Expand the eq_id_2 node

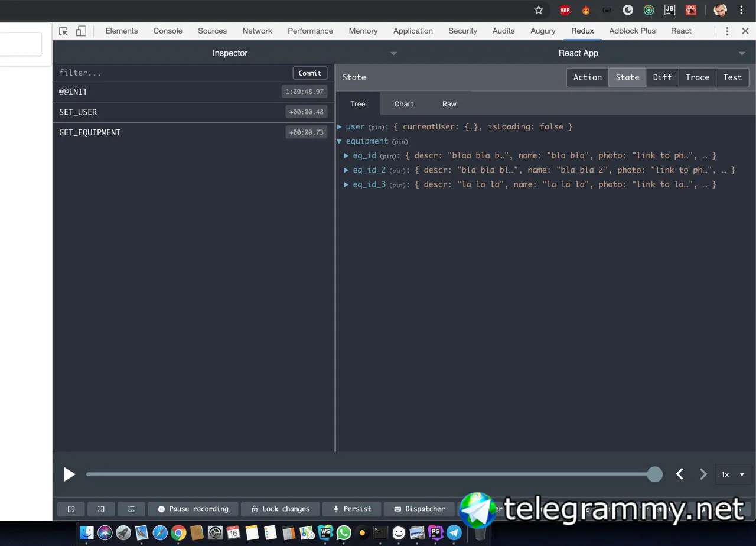(347, 170)
